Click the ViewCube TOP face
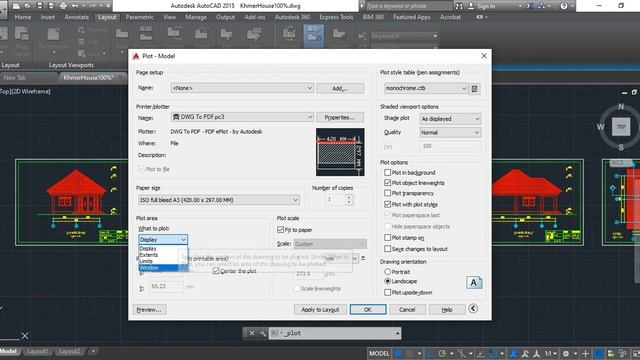The image size is (640, 360). coord(621,127)
